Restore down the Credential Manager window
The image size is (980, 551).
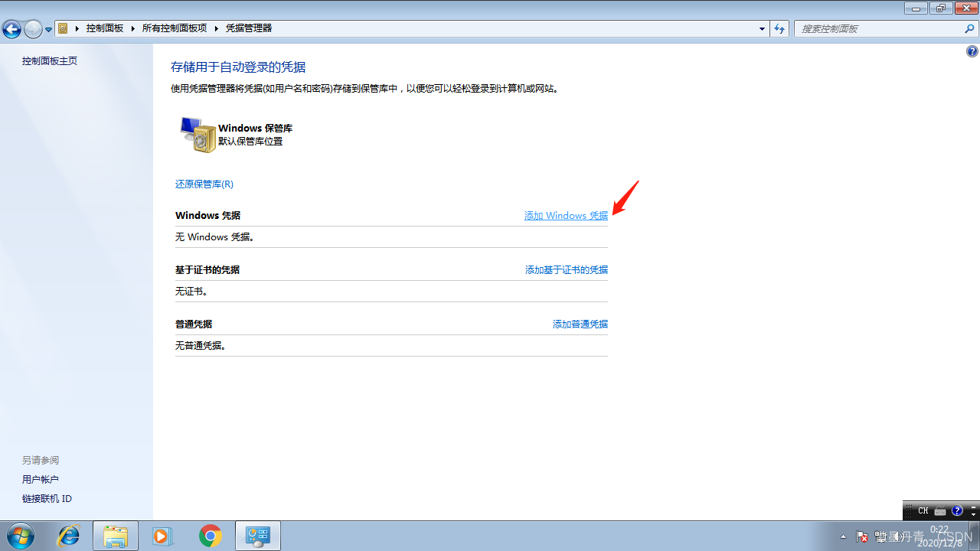pos(940,8)
